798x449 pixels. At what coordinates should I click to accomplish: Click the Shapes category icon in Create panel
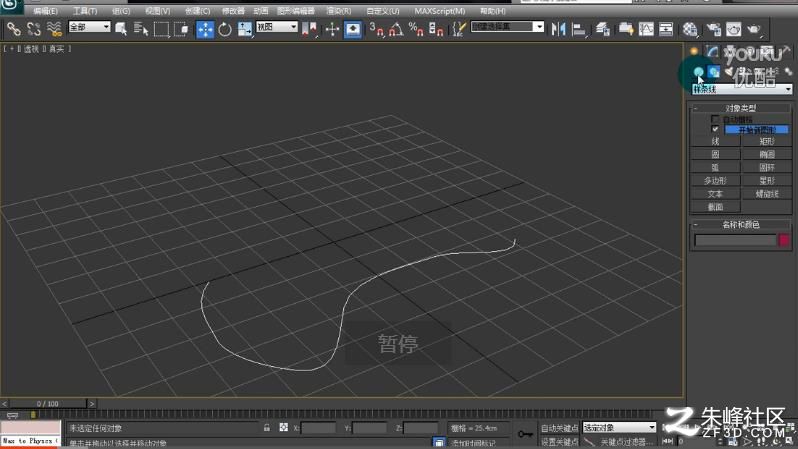713,72
